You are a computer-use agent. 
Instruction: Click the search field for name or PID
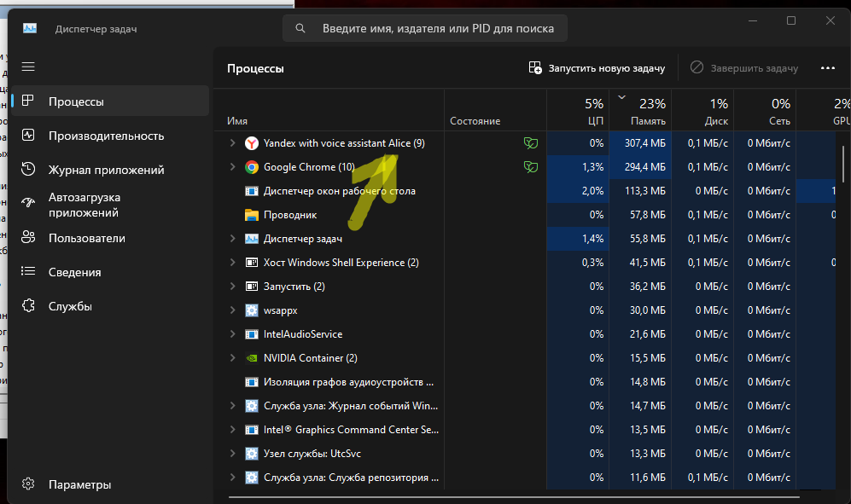coord(425,28)
